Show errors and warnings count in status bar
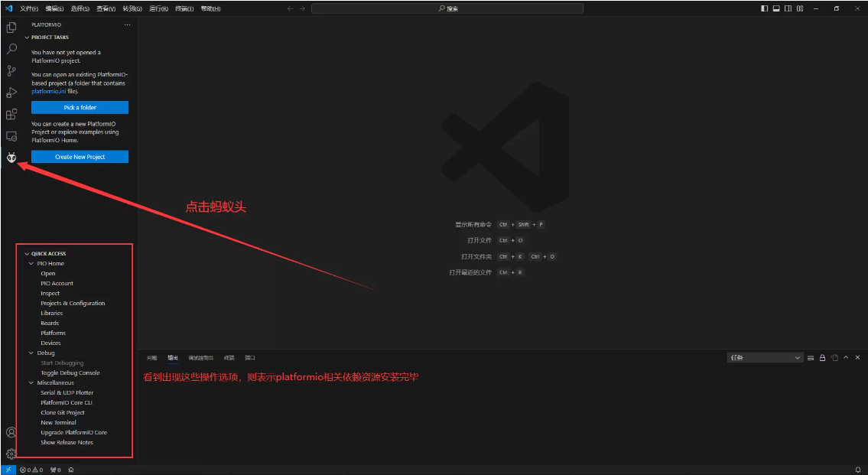 tap(31, 470)
